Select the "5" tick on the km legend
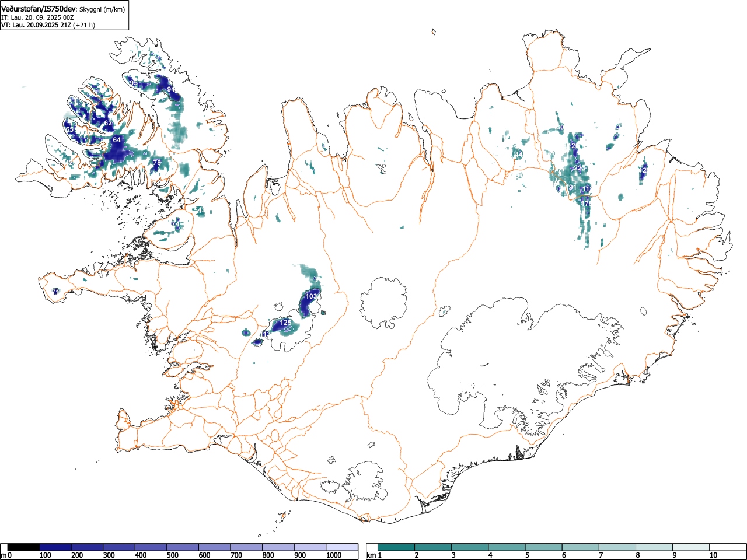 click(x=526, y=555)
